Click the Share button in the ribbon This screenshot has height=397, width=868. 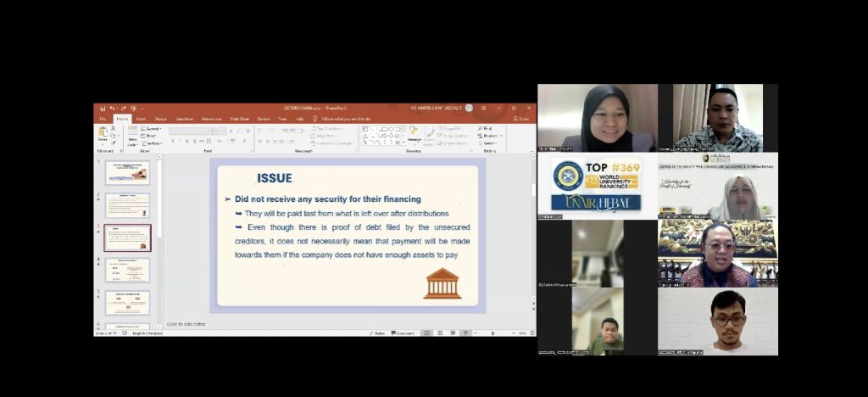(521, 119)
